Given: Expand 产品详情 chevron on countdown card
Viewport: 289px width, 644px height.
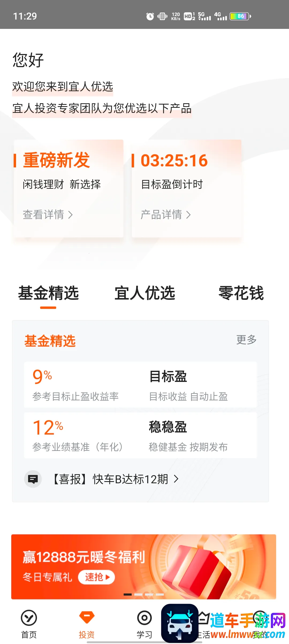Looking at the screenshot, I should (x=188, y=215).
